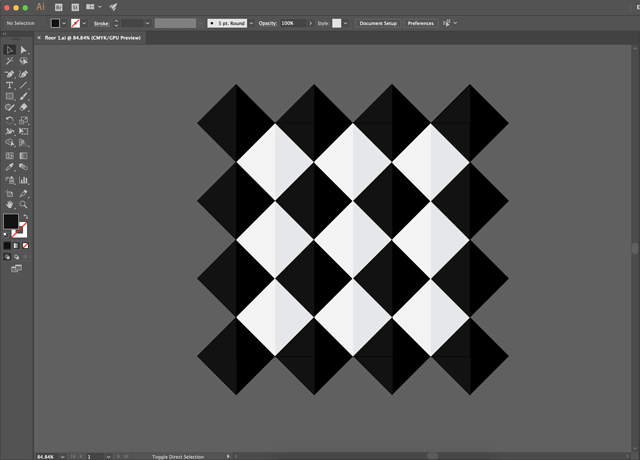The image size is (640, 460).
Task: Open Adobe Bridge from top bar
Action: coord(59,7)
